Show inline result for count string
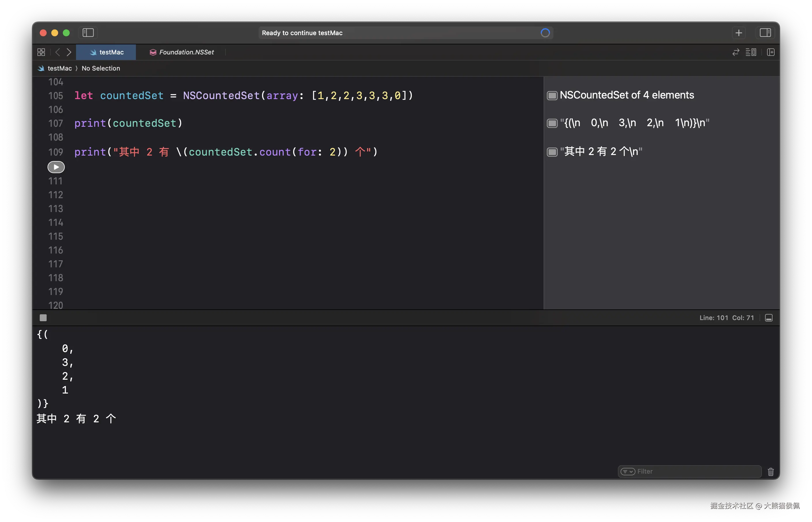The image size is (812, 522). [552, 152]
